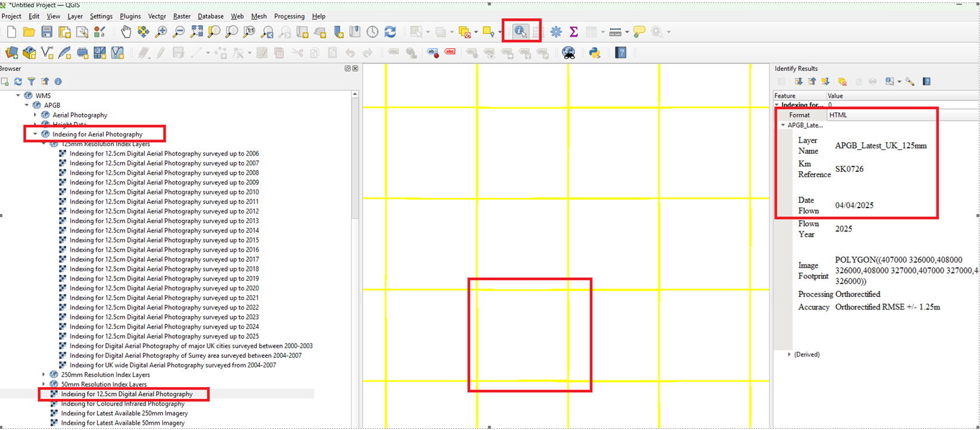The image size is (980, 430).
Task: Click the Feature column header
Action: coord(800,96)
